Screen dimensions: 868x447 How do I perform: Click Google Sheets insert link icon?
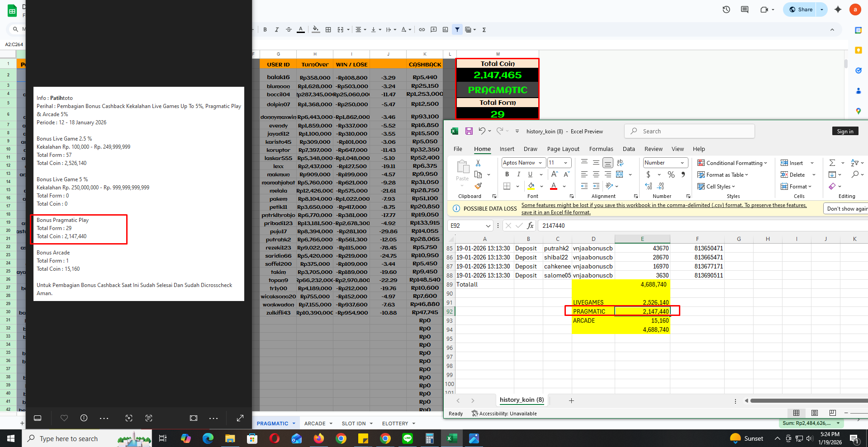tap(422, 30)
